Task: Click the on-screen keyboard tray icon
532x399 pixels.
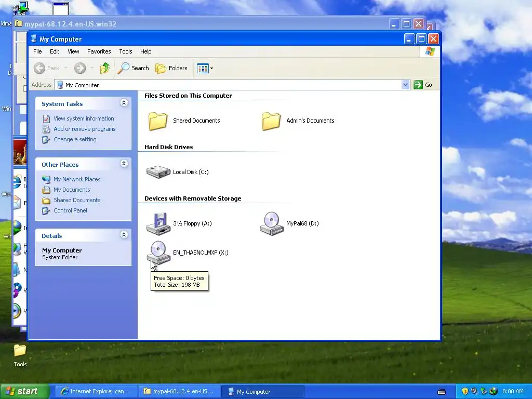Action: point(442,392)
